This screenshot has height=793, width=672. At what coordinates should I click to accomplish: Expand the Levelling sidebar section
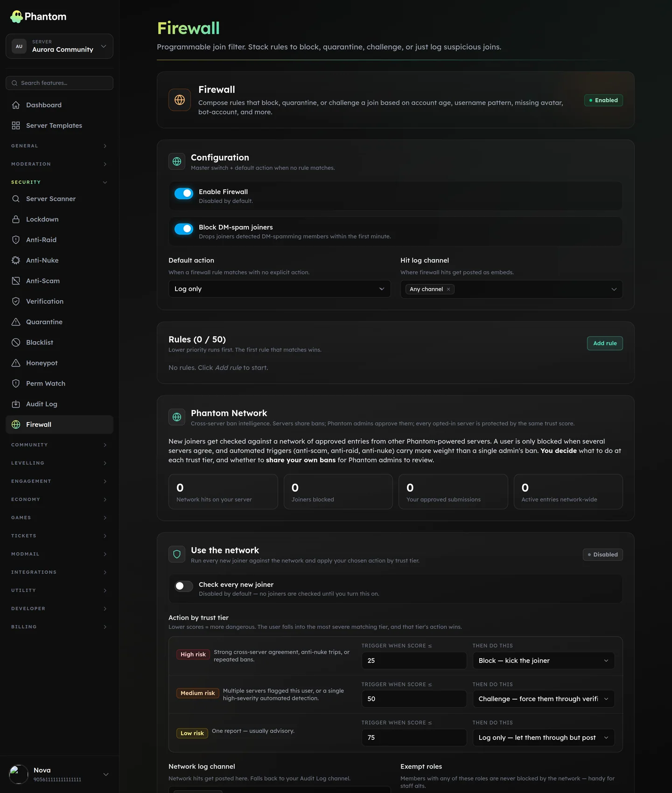[59, 463]
